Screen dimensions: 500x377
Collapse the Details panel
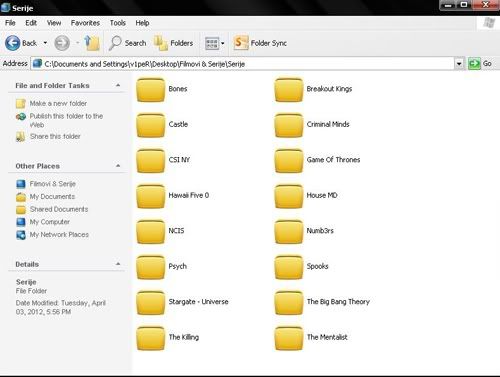point(118,264)
